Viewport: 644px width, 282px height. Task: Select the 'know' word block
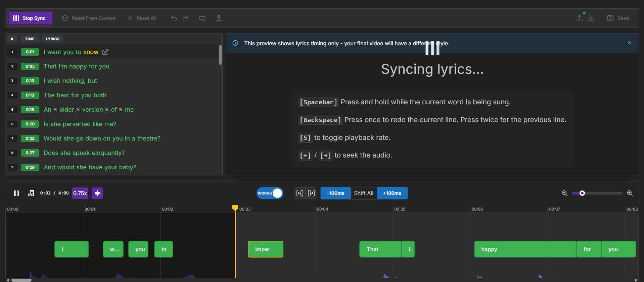266,249
